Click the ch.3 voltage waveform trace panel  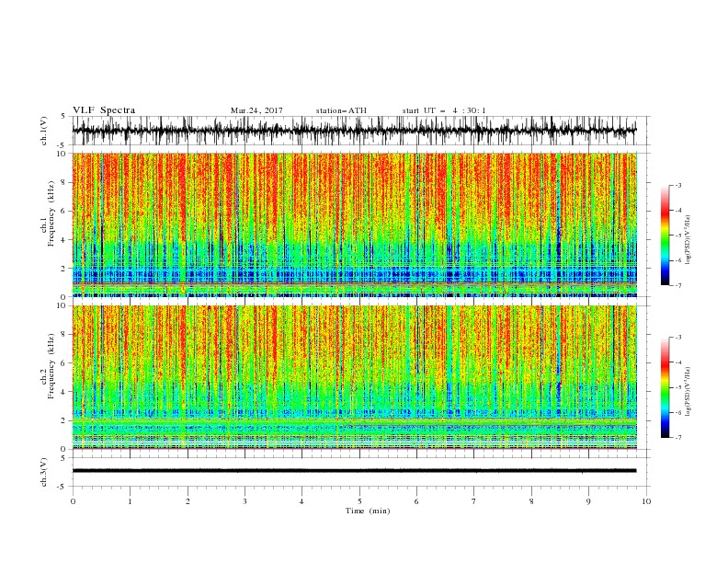[x=360, y=472]
